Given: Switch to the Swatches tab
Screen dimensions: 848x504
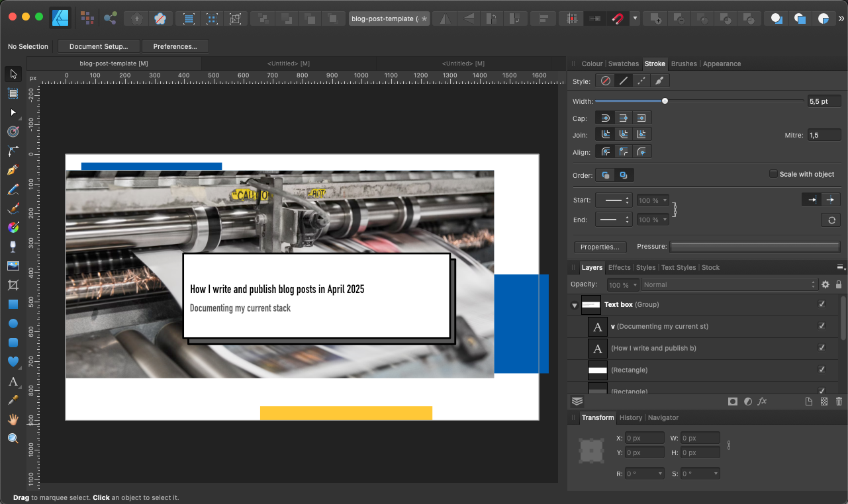Looking at the screenshot, I should tap(624, 64).
